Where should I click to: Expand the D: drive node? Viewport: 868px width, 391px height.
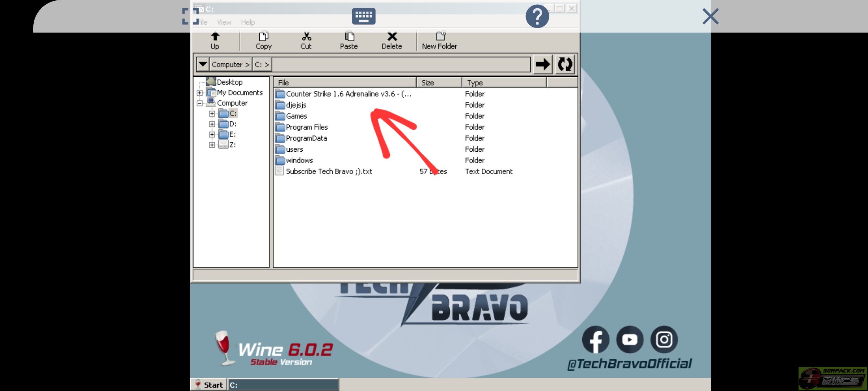coord(212,124)
